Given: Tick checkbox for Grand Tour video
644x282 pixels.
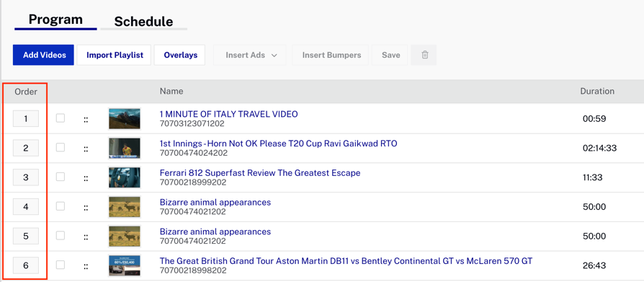Looking at the screenshot, I should point(61,265).
